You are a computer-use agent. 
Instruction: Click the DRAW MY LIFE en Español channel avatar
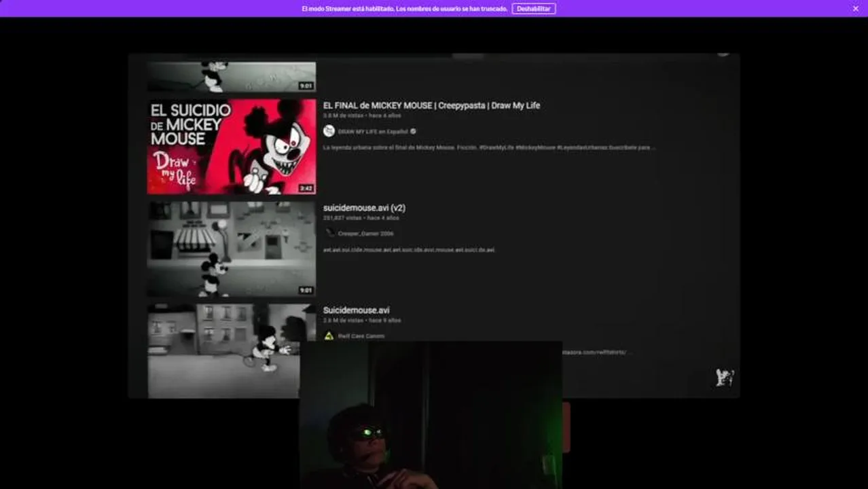pyautogui.click(x=329, y=131)
